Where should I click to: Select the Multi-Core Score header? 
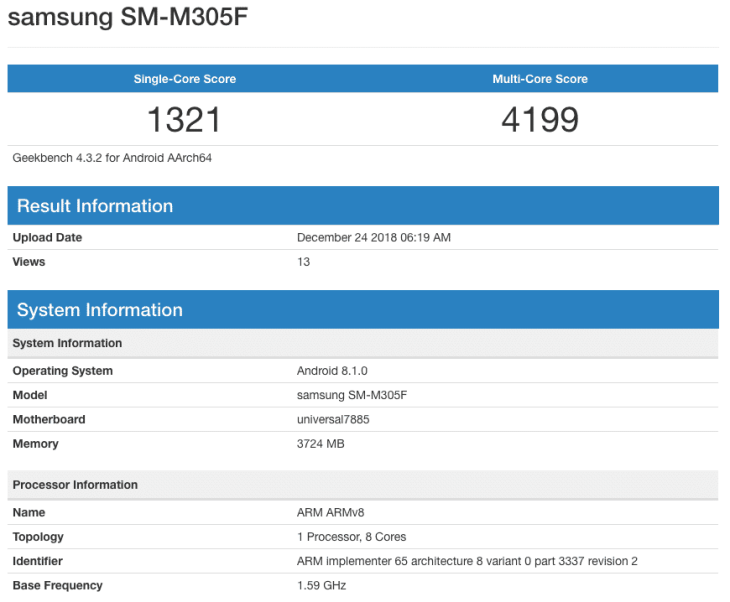tap(540, 79)
